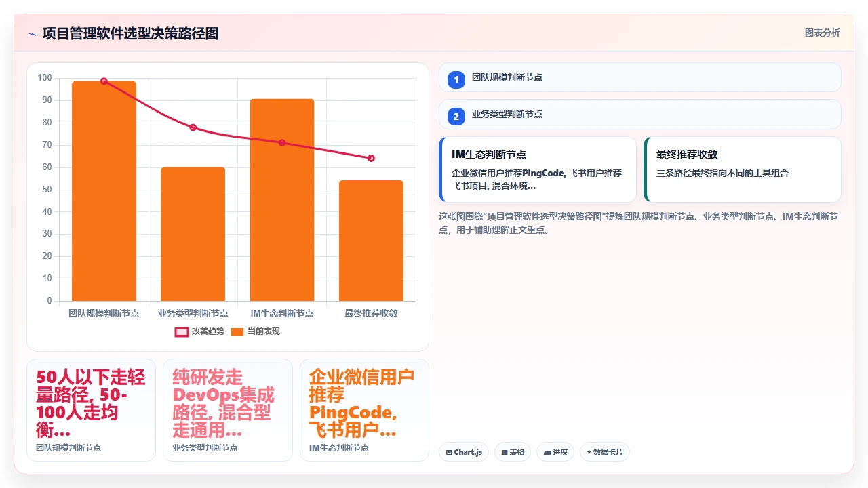Click the 业务类型判断节点 orange bar
Image resolution: width=868 pixels, height=488 pixels.
193,234
